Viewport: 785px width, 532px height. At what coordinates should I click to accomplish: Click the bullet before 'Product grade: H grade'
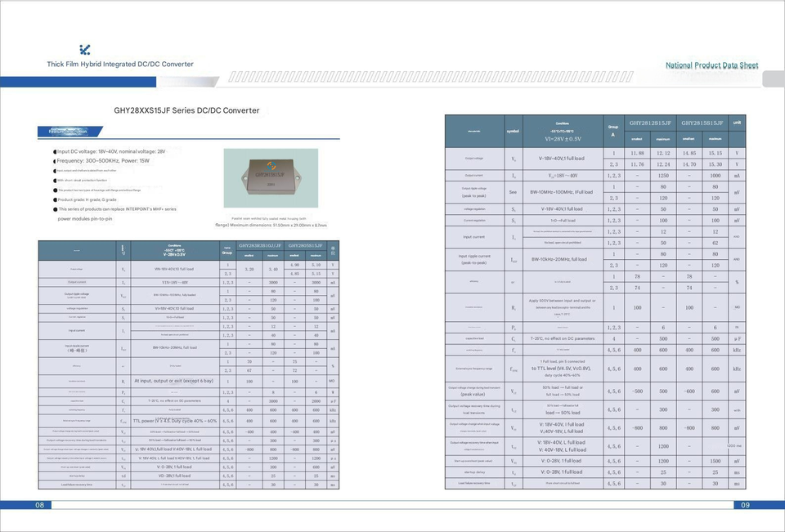[x=54, y=199]
